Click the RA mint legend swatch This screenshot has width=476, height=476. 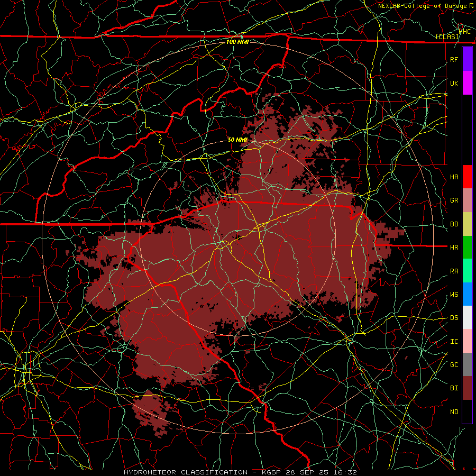(467, 271)
